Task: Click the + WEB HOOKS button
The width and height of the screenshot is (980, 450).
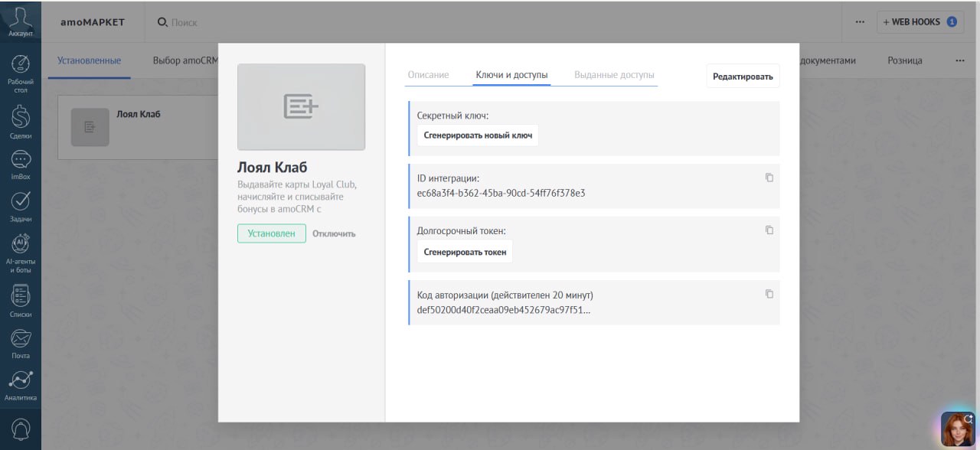Action: [x=920, y=22]
